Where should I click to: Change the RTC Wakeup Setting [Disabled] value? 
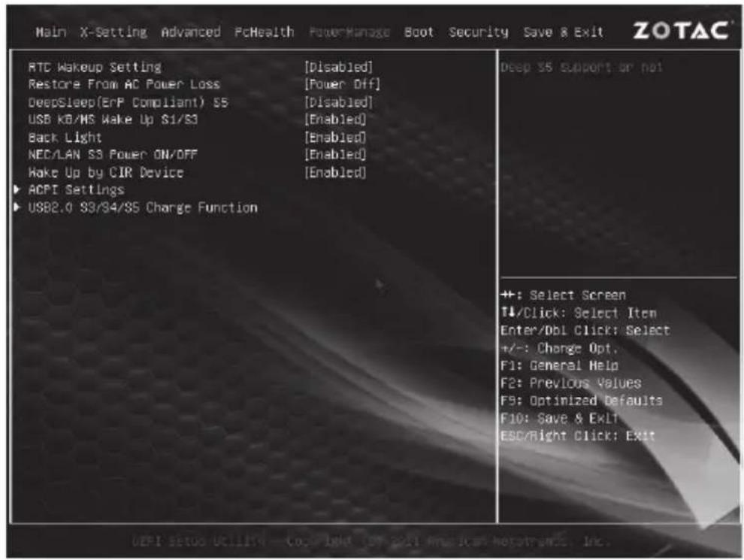pos(339,67)
